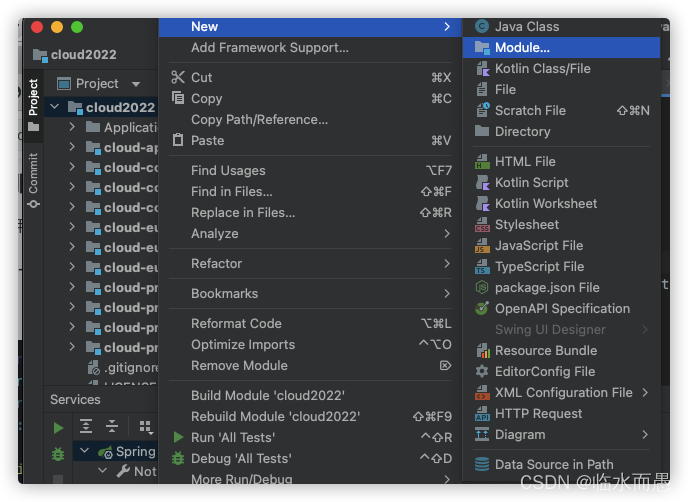Select Swing UI Designer submenu entry
This screenshot has height=502, width=688.
click(x=562, y=330)
